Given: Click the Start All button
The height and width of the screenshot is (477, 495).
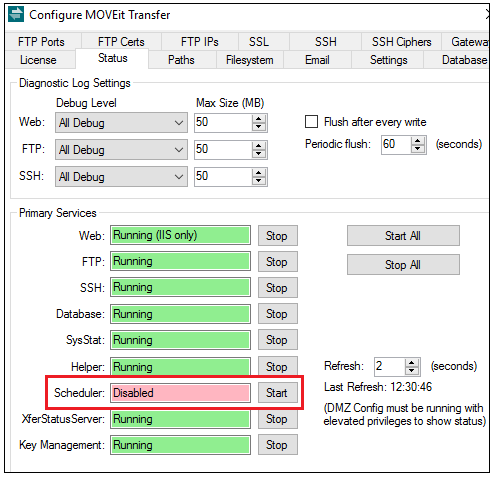Looking at the screenshot, I should click(x=403, y=236).
